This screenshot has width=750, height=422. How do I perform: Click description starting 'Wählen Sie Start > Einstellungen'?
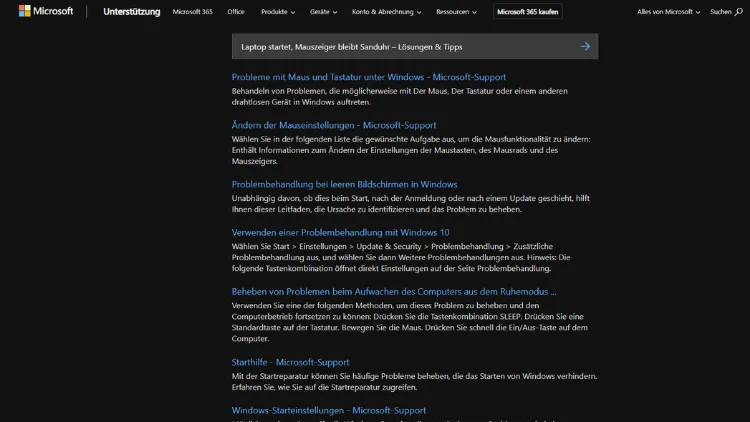click(x=401, y=257)
